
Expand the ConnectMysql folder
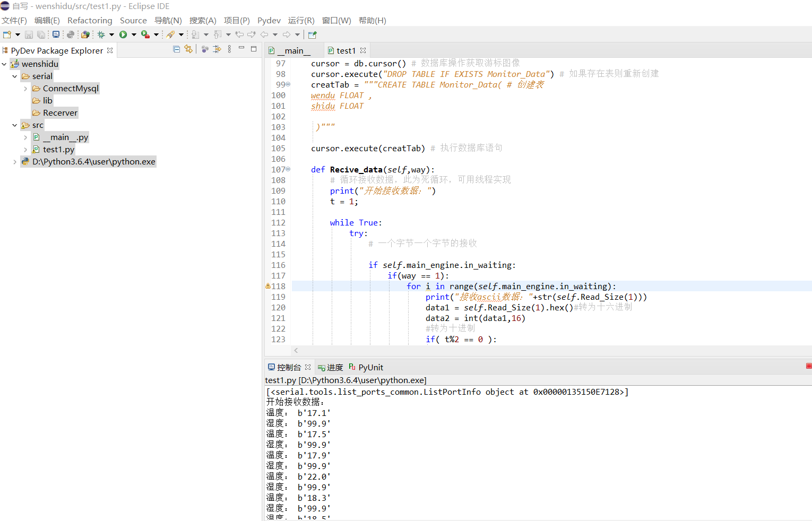click(25, 89)
